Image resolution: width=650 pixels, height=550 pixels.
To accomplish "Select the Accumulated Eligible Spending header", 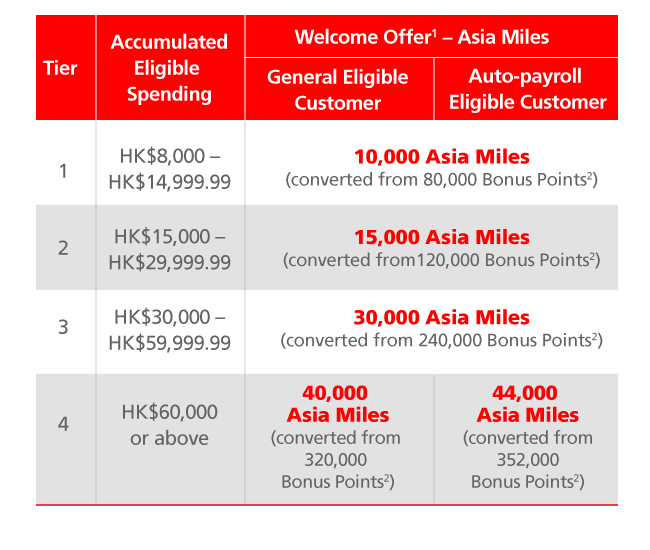I will click(x=169, y=68).
